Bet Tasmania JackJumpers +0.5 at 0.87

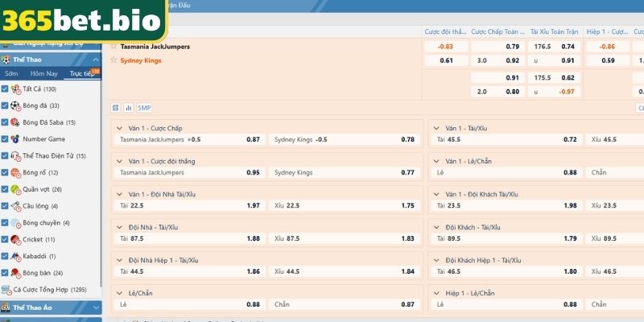(190, 139)
